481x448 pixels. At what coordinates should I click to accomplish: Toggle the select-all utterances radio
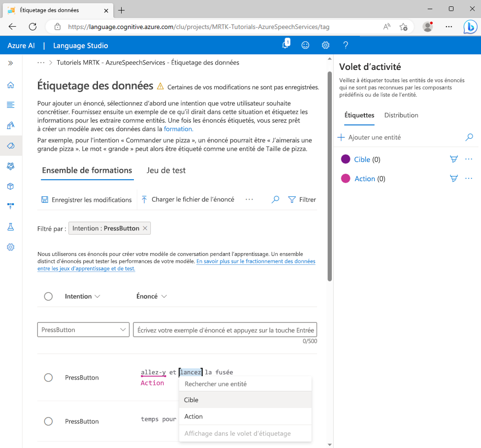48,296
